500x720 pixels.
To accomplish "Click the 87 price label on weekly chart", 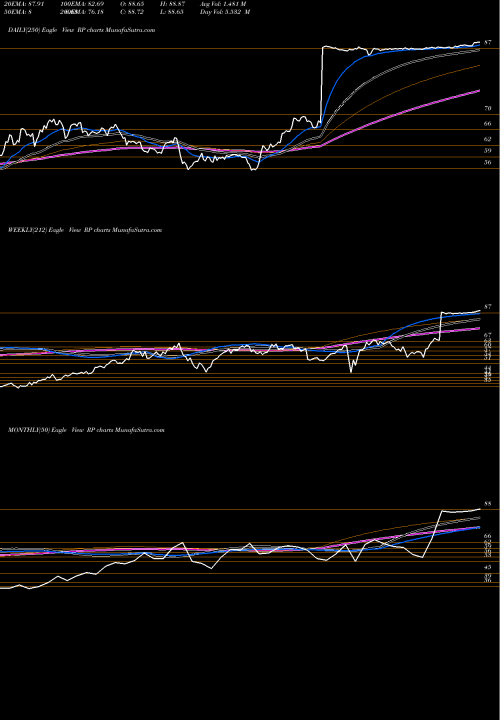I will click(488, 306).
